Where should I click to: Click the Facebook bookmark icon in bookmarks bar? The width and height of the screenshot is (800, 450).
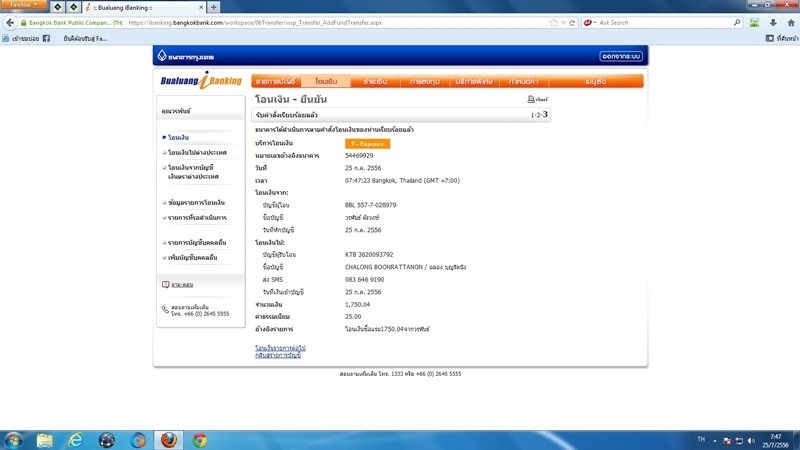click(46, 38)
